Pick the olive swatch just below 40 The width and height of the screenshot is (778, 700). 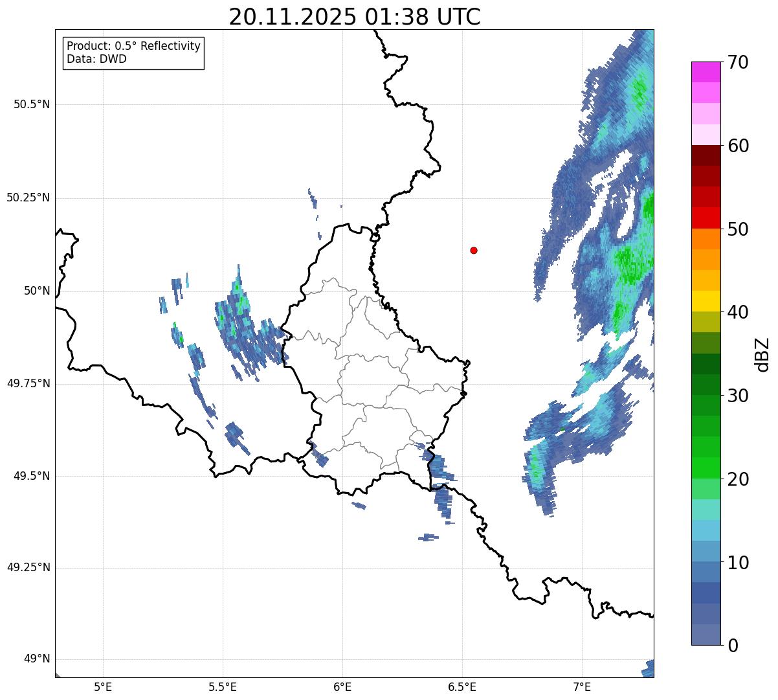(706, 322)
